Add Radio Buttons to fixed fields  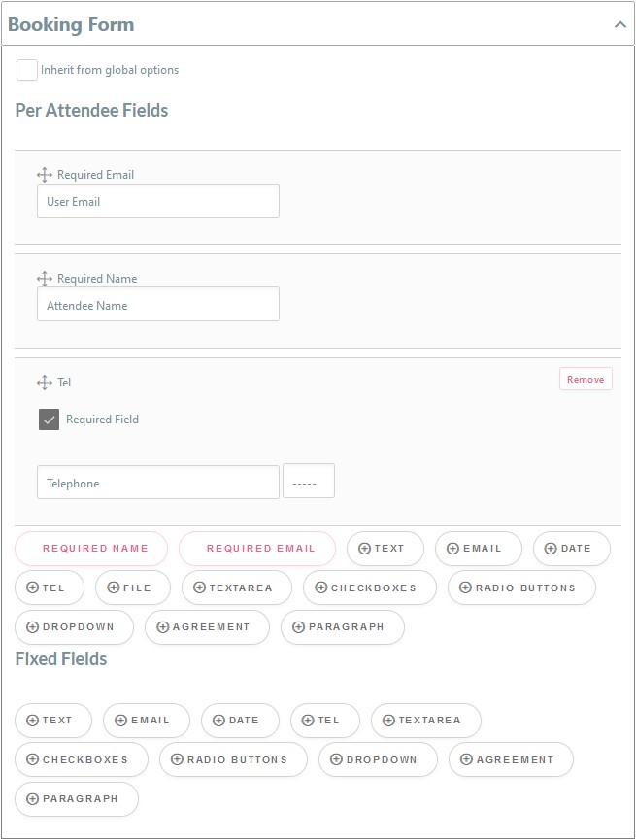(x=233, y=759)
